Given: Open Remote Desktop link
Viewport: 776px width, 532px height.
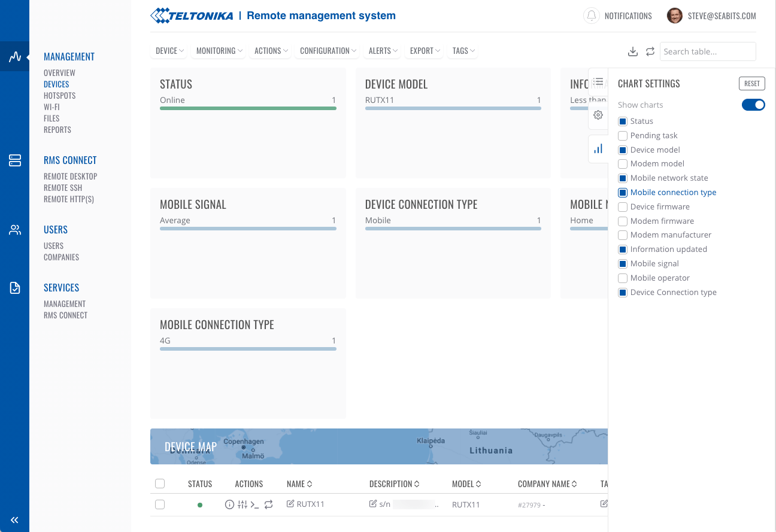Looking at the screenshot, I should pos(70,177).
